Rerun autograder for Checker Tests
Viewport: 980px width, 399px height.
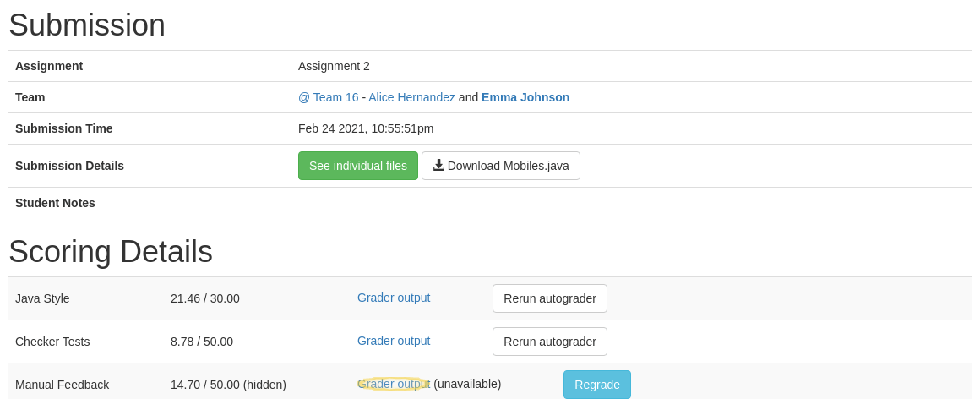pyautogui.click(x=550, y=342)
